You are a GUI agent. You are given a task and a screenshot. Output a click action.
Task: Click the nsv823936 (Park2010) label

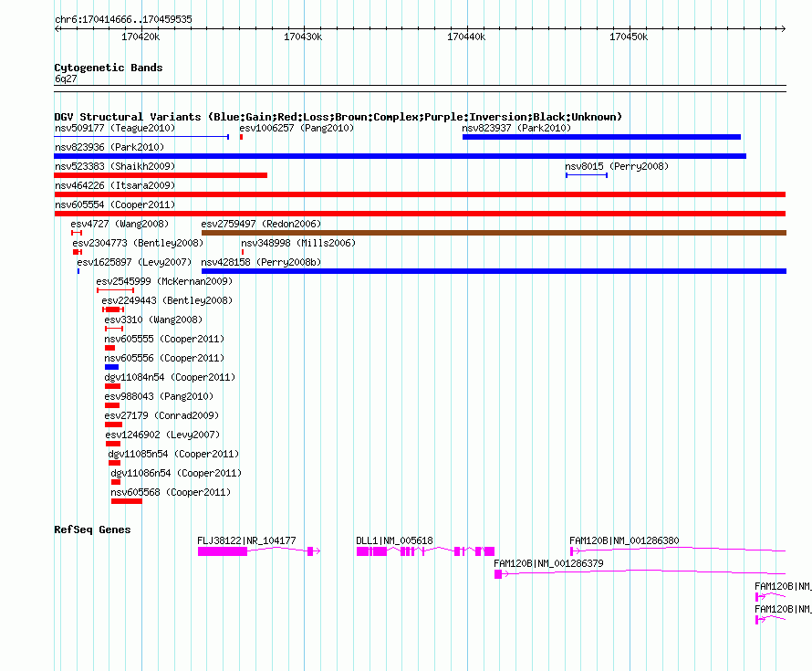click(109, 147)
